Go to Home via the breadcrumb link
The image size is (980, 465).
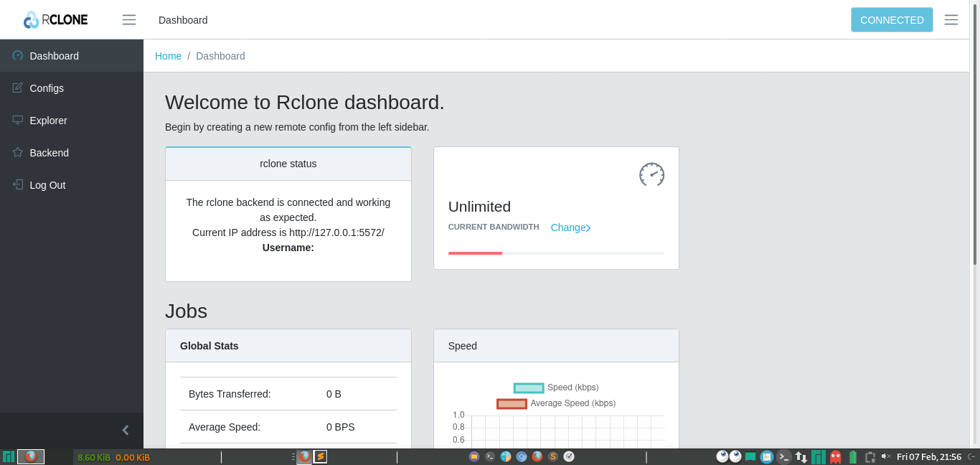click(x=168, y=56)
